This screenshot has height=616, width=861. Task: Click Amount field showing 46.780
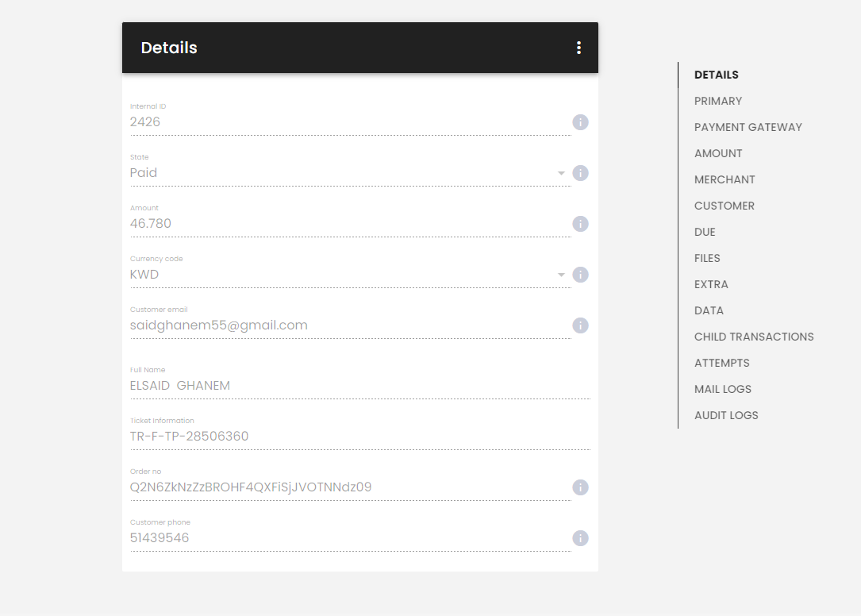tap(350, 224)
